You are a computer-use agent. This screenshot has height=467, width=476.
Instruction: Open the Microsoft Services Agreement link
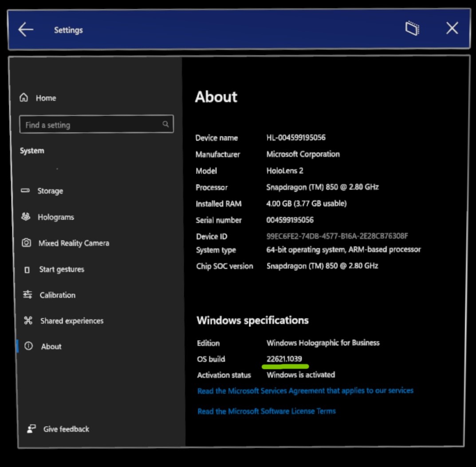305,390
